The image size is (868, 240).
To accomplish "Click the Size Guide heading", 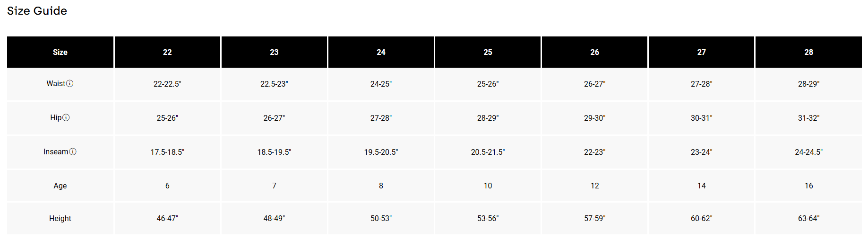I will (37, 11).
